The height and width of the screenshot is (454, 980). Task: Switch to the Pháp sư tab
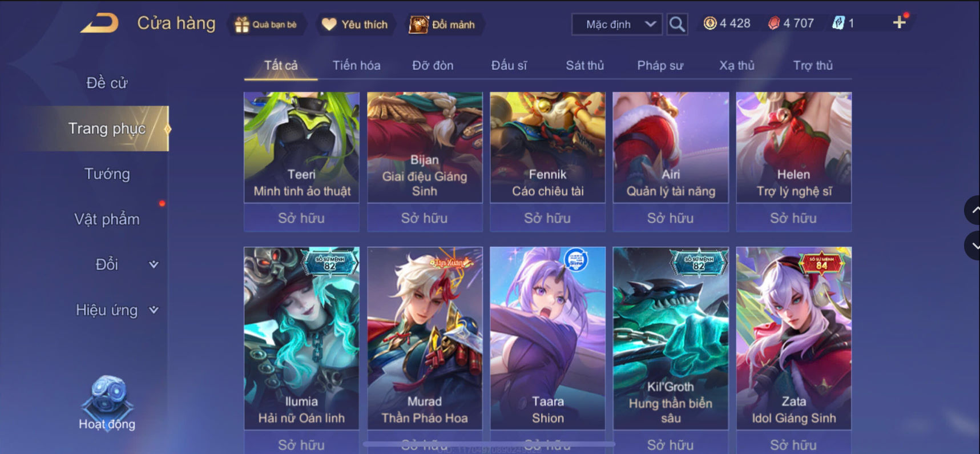point(660,65)
